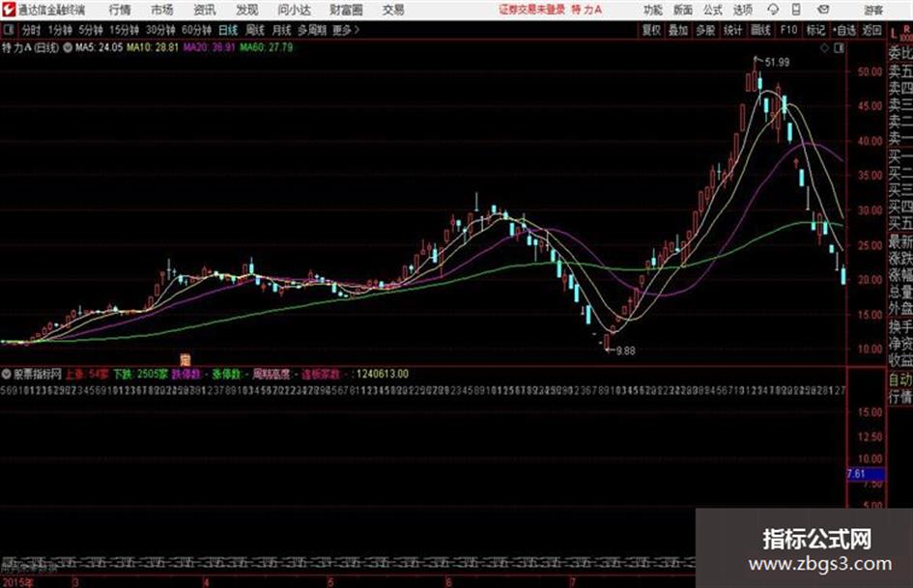
Task: Open the 公式 menu
Action: pyautogui.click(x=713, y=10)
